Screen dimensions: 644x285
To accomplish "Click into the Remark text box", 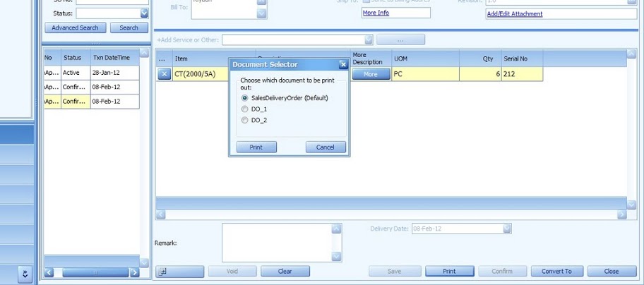I will 278,243.
